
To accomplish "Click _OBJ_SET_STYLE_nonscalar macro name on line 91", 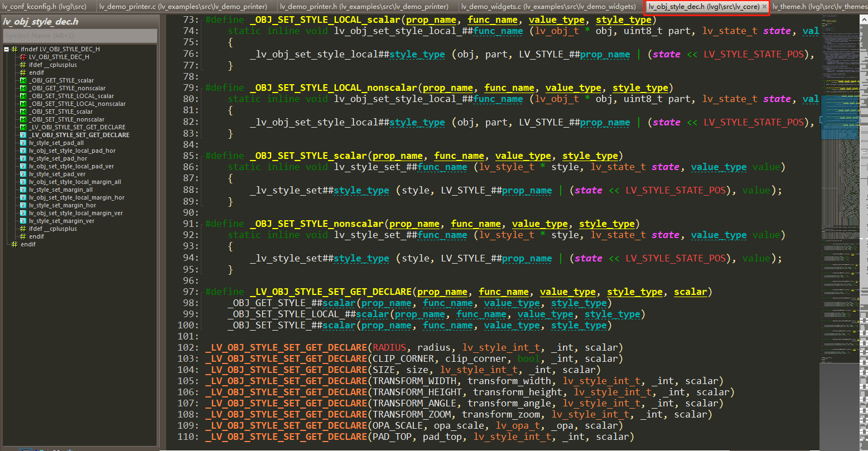I will pyautogui.click(x=317, y=224).
